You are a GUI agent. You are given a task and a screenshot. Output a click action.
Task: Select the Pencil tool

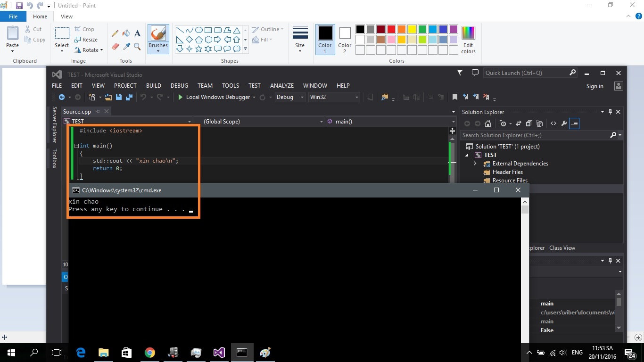point(115,33)
